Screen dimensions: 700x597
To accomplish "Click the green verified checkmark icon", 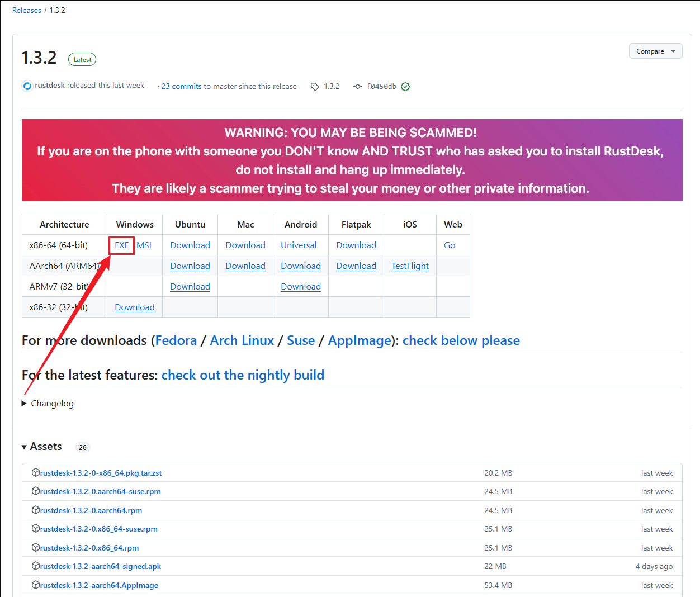I will click(x=405, y=87).
